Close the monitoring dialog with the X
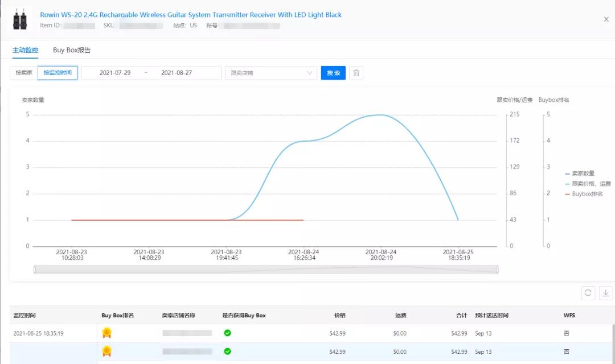 click(x=606, y=19)
